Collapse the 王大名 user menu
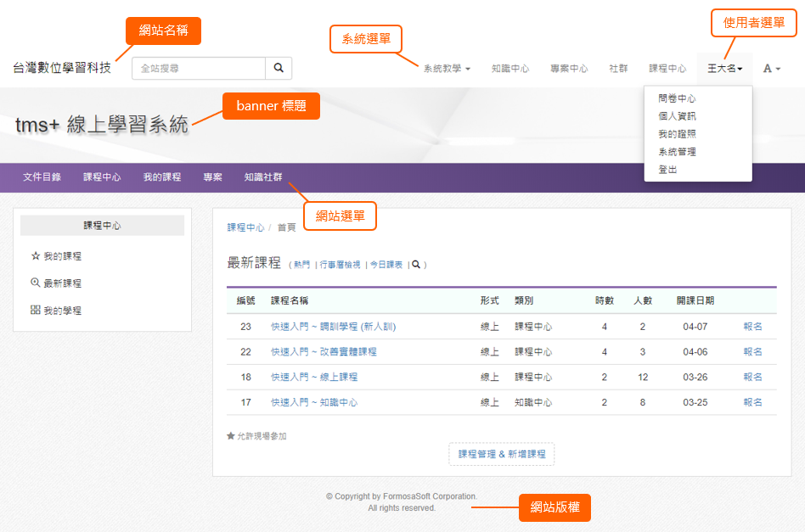Screen dimensions: 805x532 (724, 69)
